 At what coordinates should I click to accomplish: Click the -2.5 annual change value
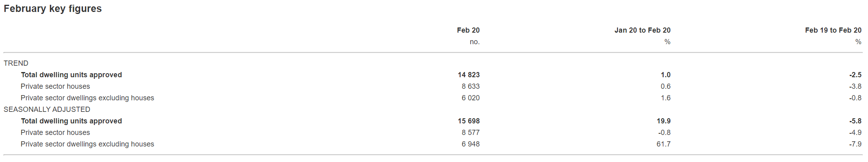[855, 75]
